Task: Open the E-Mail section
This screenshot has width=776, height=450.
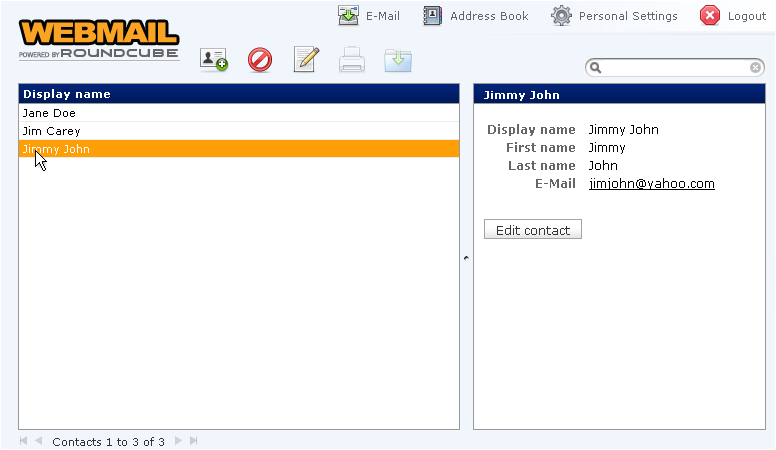Action: click(370, 16)
